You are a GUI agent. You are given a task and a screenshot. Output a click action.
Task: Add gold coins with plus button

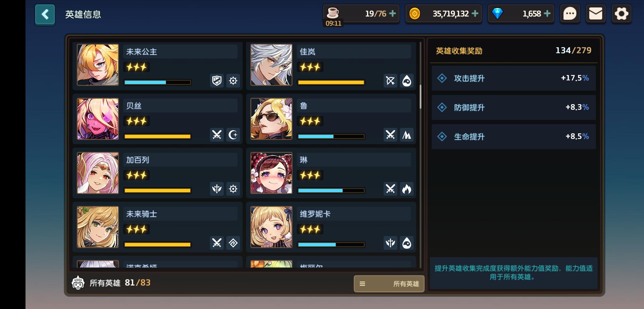coord(475,13)
